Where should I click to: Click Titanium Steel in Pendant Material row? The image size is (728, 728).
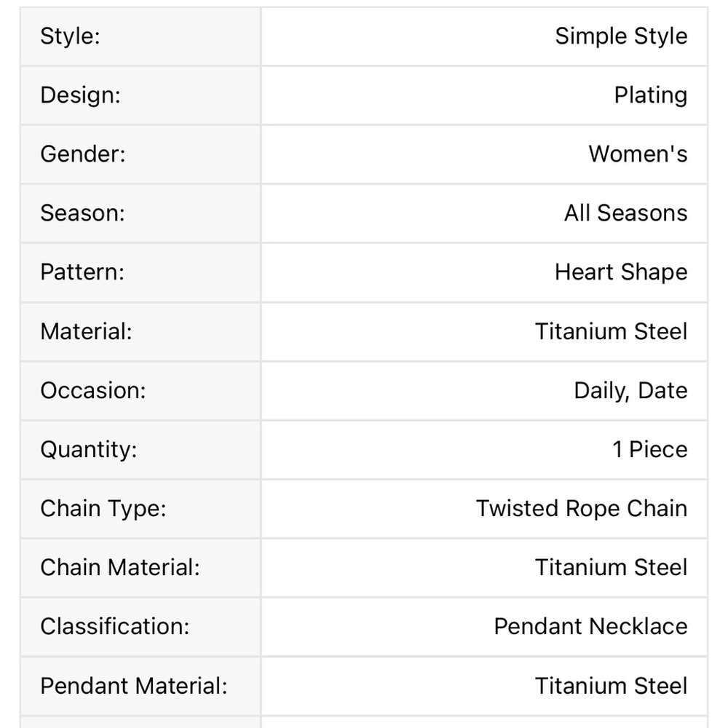point(611,687)
